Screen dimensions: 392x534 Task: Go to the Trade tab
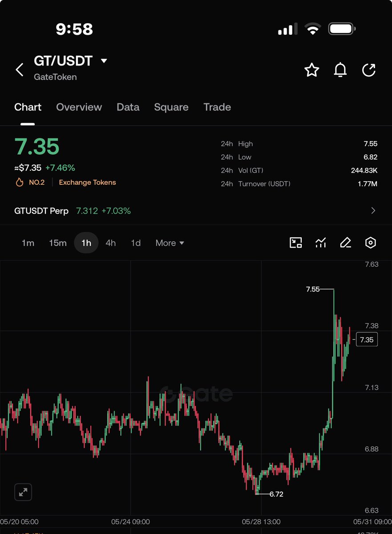click(217, 107)
